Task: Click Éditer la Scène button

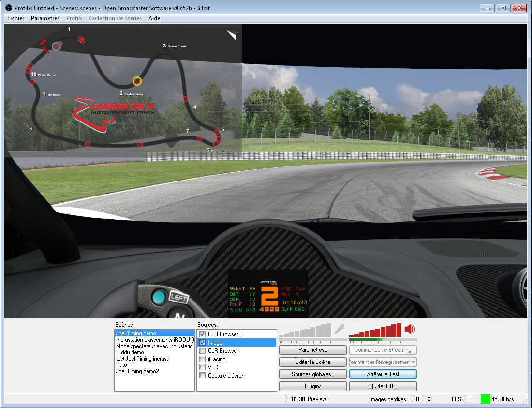Action: [x=313, y=362]
